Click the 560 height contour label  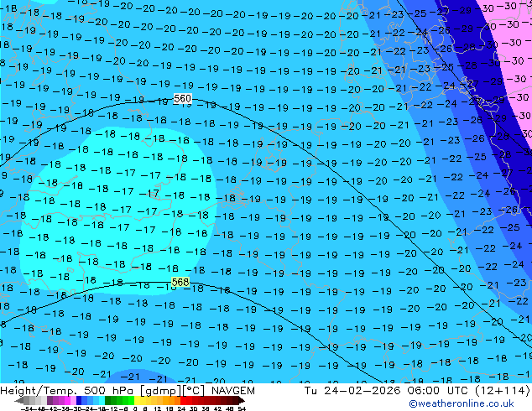pyautogui.click(x=183, y=99)
